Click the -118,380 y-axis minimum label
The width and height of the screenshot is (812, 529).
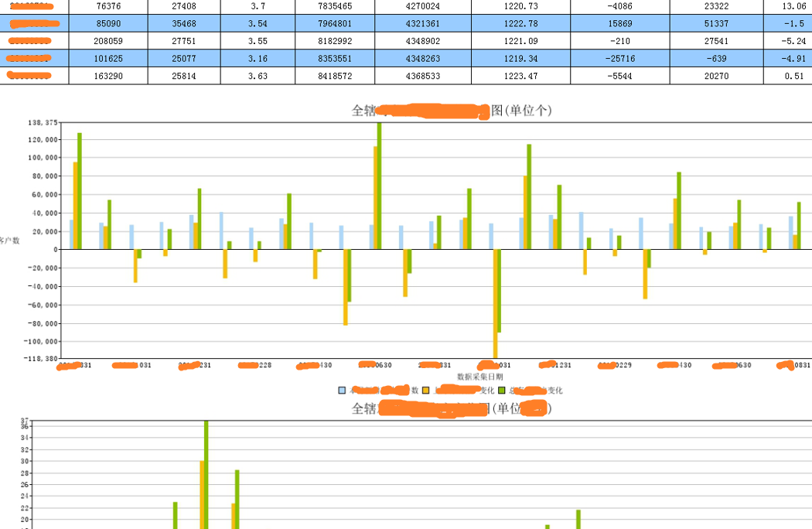pyautogui.click(x=39, y=359)
